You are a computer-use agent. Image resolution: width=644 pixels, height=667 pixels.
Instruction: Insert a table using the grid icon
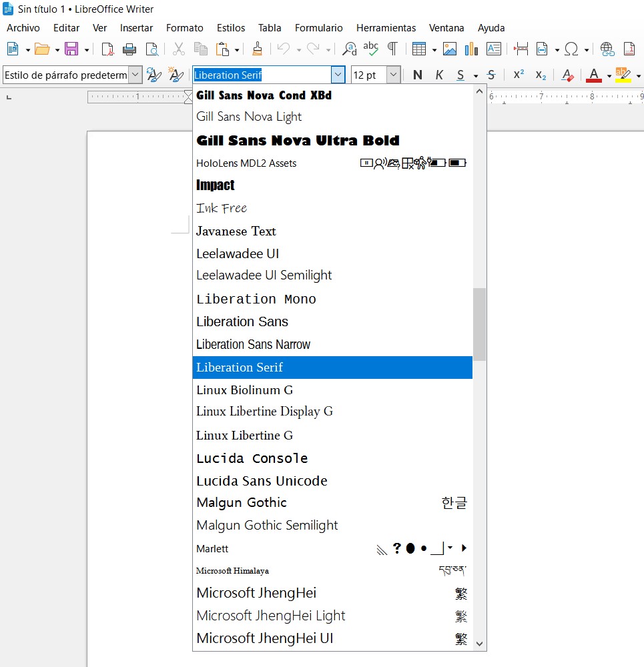419,49
